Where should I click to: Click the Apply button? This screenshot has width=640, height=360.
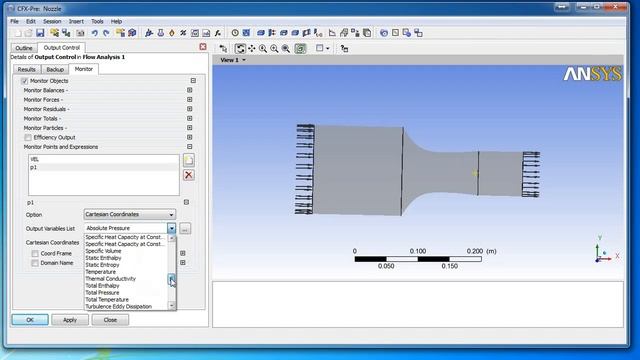tap(70, 320)
